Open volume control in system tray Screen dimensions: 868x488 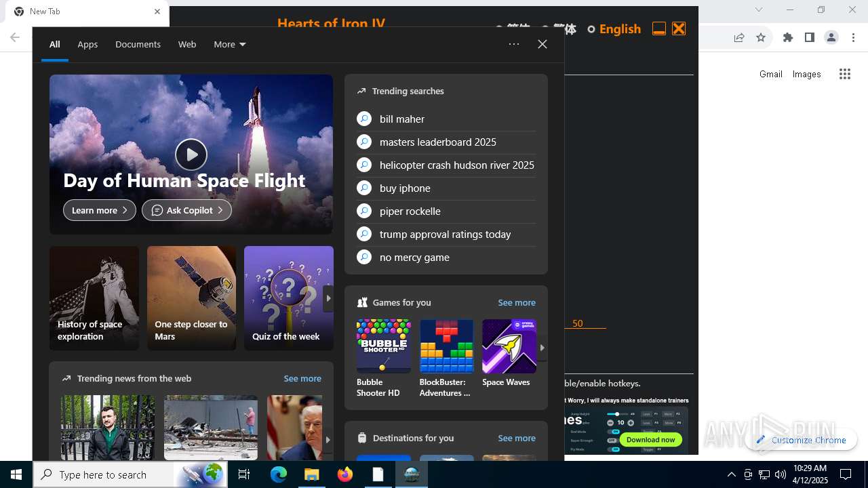tap(781, 474)
